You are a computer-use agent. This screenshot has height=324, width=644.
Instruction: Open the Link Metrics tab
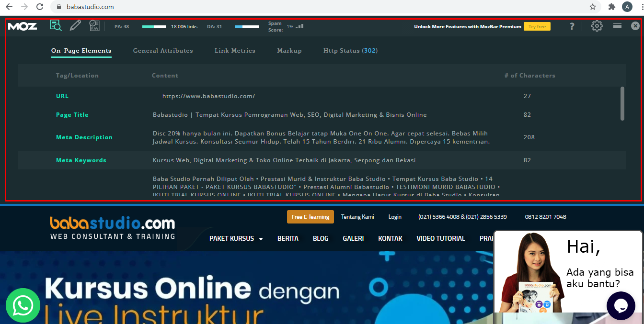pyautogui.click(x=235, y=51)
